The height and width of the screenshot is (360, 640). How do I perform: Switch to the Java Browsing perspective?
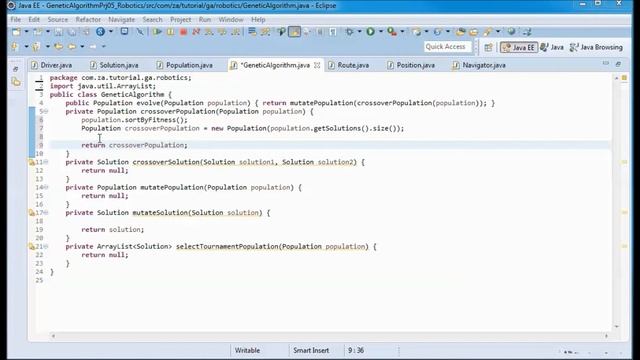click(596, 47)
